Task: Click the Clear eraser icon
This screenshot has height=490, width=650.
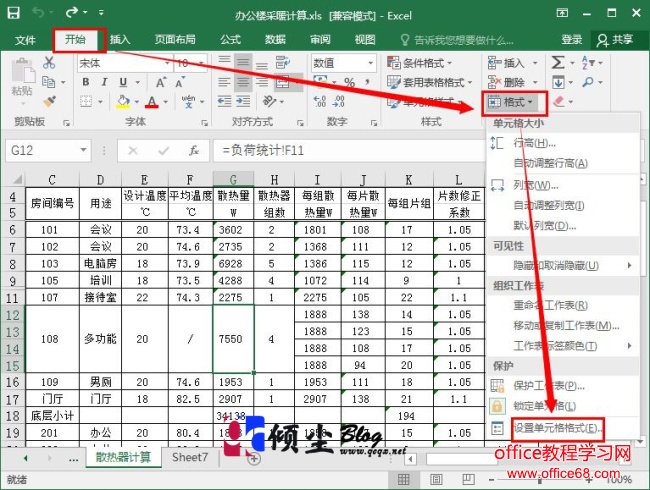Action: (x=559, y=101)
